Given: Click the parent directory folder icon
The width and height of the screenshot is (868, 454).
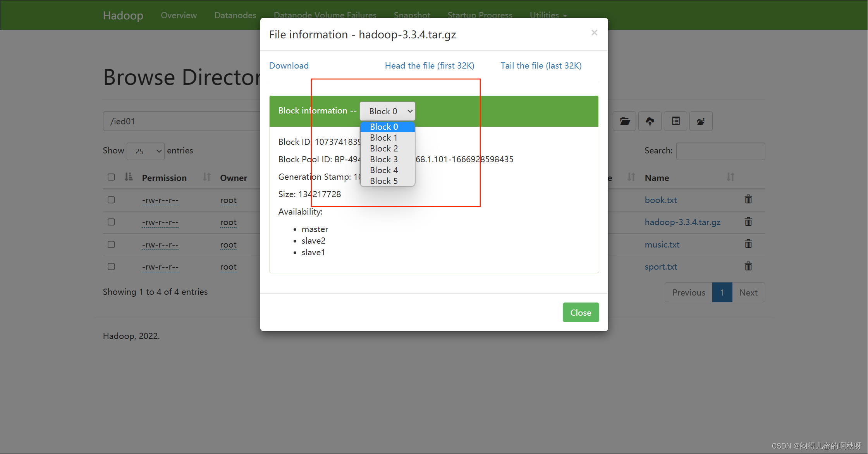Looking at the screenshot, I should click(701, 121).
